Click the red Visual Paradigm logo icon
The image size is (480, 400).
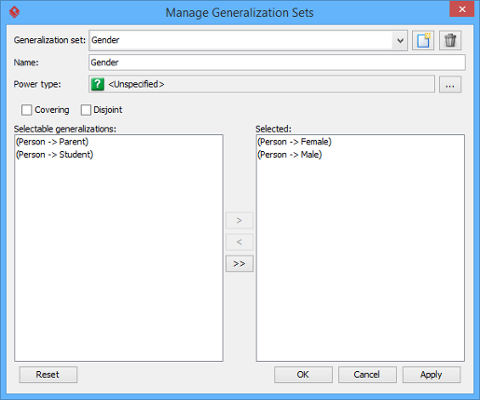(14, 12)
